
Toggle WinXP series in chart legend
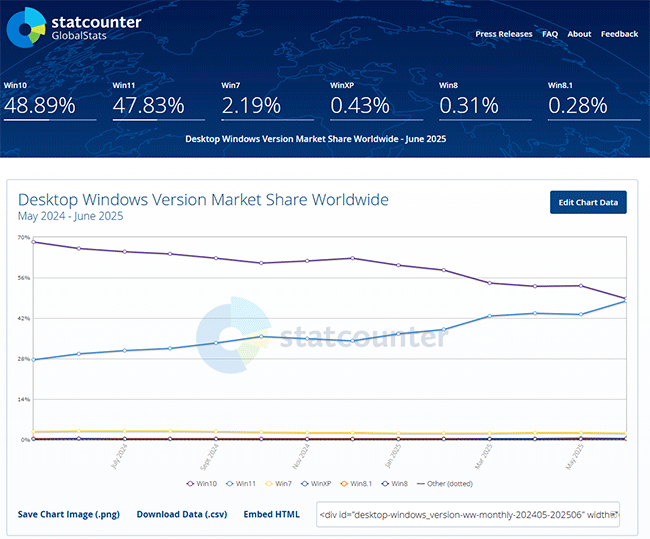point(316,483)
